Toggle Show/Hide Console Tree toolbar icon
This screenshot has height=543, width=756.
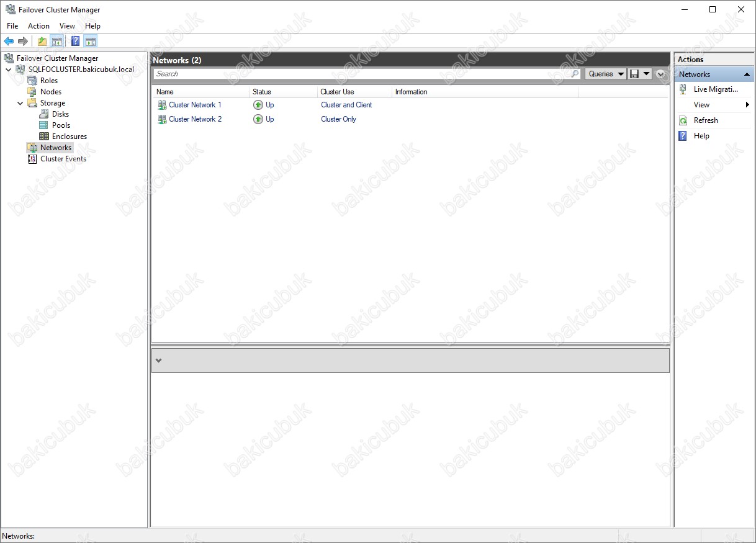pos(57,42)
